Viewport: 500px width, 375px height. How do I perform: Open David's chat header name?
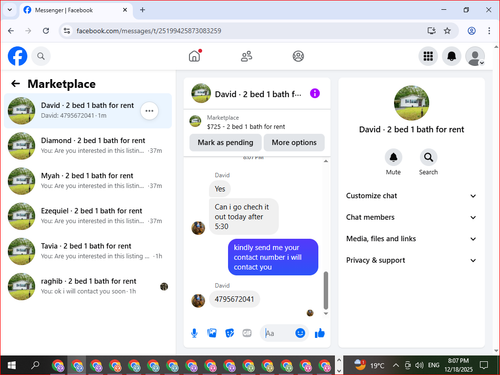pyautogui.click(x=258, y=94)
